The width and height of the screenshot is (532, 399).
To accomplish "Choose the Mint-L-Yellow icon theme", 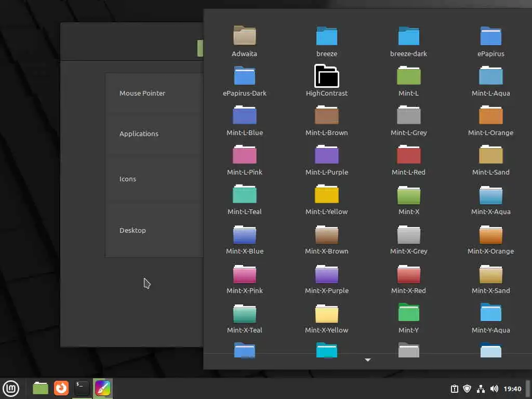I will click(x=326, y=199).
